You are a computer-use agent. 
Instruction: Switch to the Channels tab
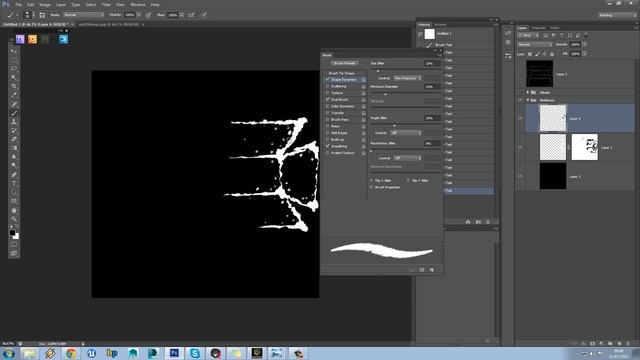(x=538, y=28)
